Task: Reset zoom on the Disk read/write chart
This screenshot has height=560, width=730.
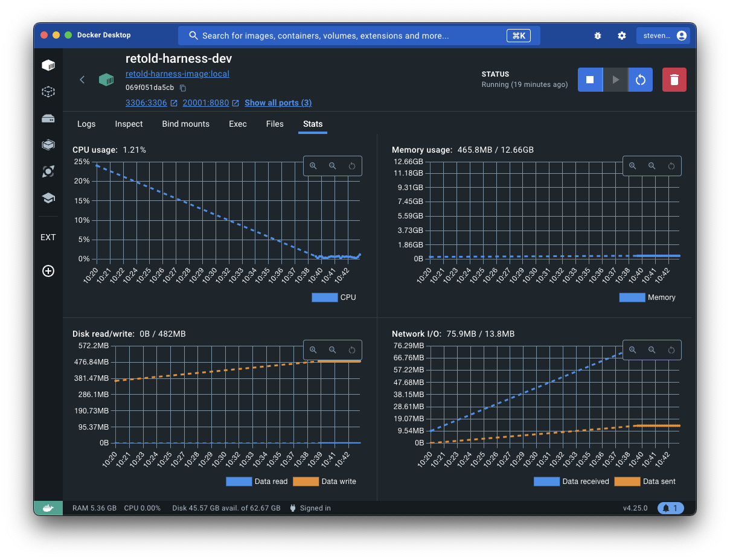Action: (352, 350)
